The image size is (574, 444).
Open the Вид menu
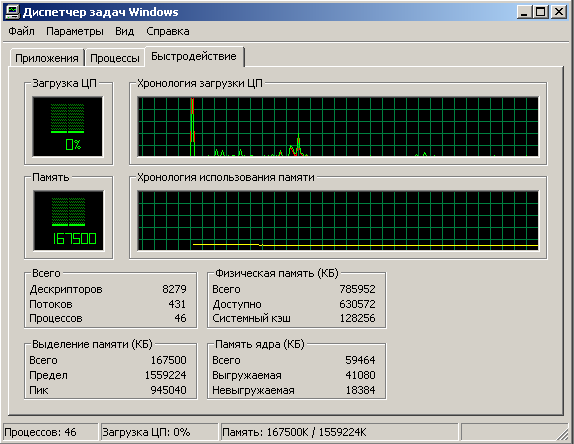[x=124, y=31]
